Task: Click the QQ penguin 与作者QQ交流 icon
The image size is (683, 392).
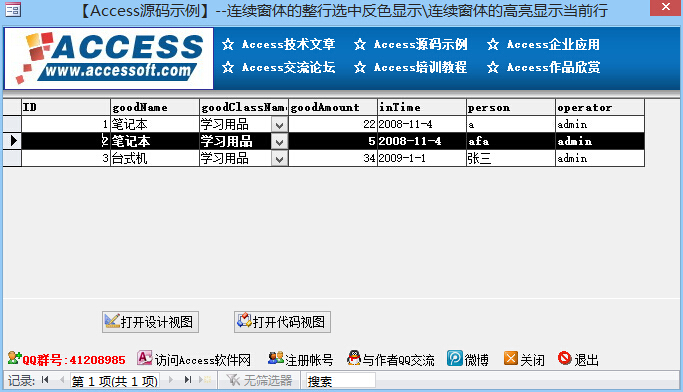Action: pos(354,358)
